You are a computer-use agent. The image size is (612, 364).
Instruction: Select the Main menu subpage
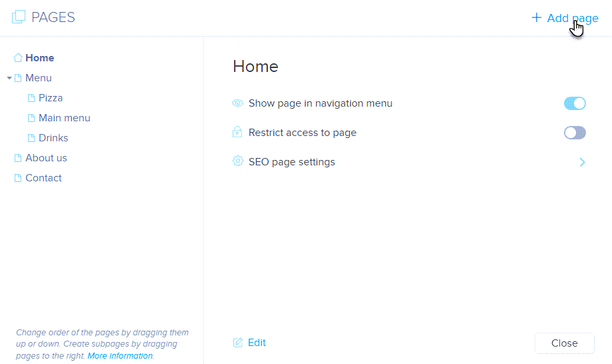point(64,118)
